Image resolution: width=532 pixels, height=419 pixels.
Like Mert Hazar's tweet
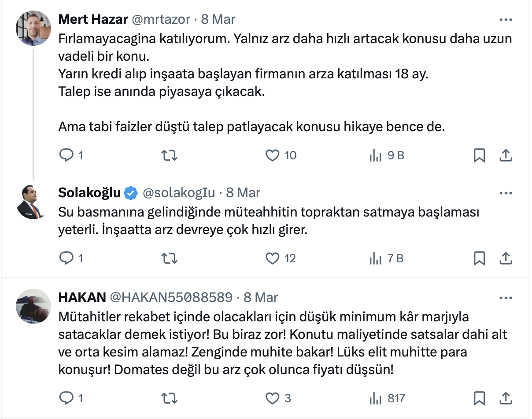pos(273,155)
